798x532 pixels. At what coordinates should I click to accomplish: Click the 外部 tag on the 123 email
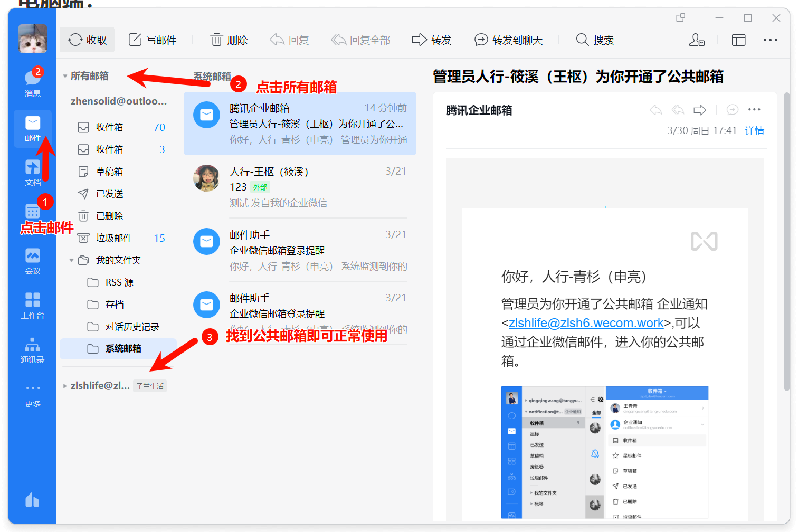(260, 187)
